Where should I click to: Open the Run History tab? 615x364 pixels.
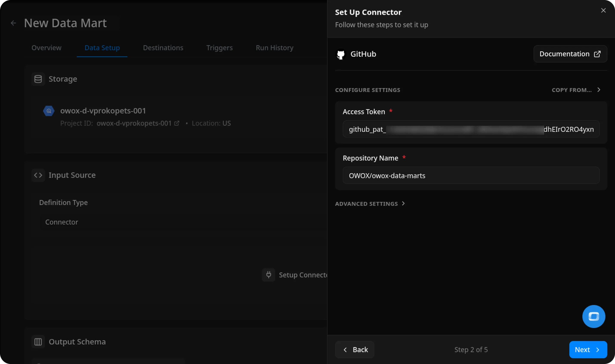coord(274,48)
